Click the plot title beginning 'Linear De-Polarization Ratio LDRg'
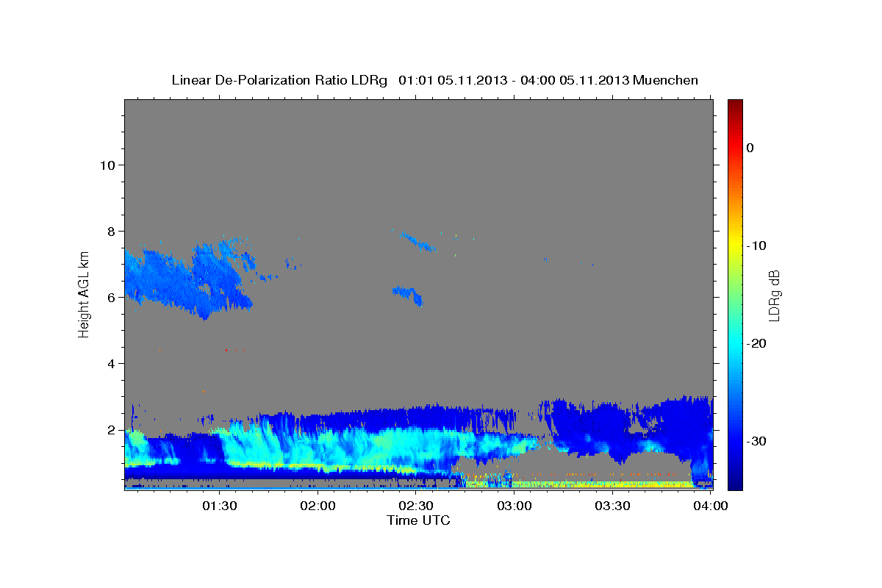The height and width of the screenshot is (588, 882). [435, 80]
